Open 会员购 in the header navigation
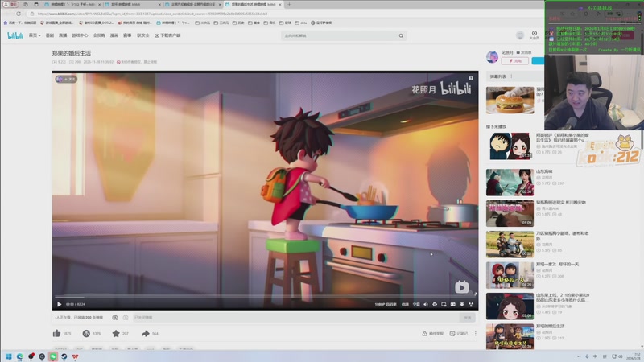The height and width of the screenshot is (362, 644). point(99,35)
